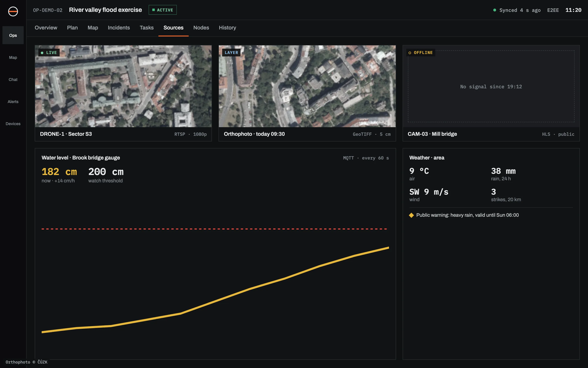Click the 200 cm watch threshold value
Screen dimensions: 588x368
[106, 172]
